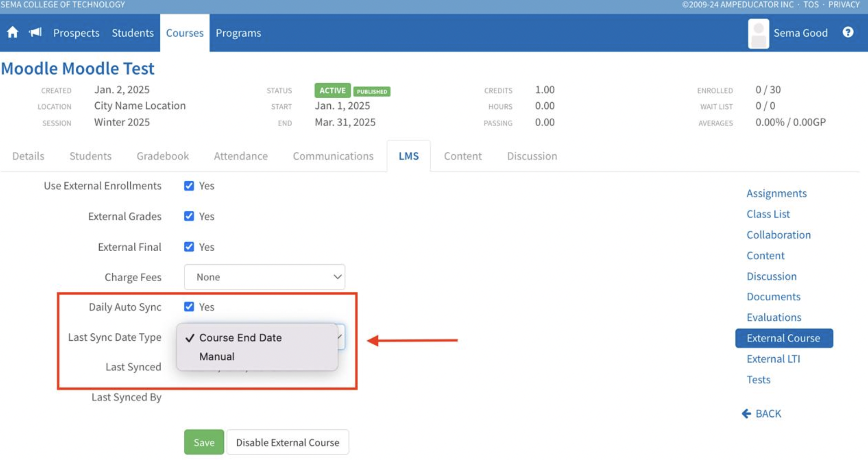Click the help question mark icon
Screen dimensions: 868x460
pos(848,32)
